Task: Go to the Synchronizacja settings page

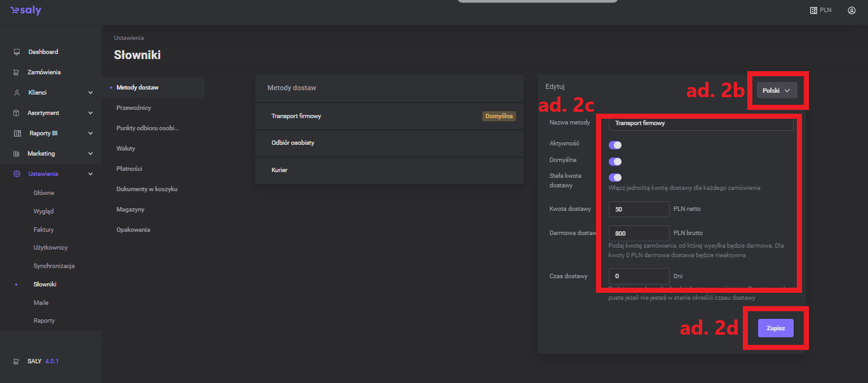Action: pyautogui.click(x=54, y=266)
